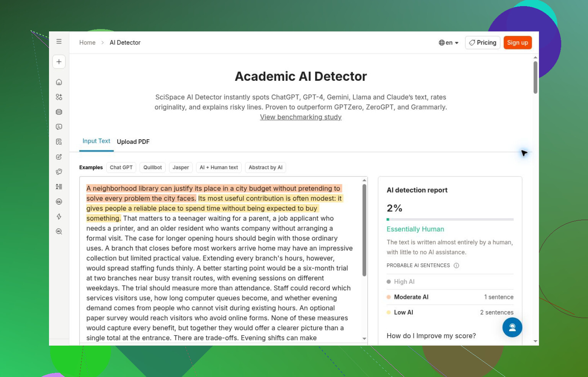Open the chat bubble icon in the sidebar
Screen dimensions: 588x377
coord(59,127)
